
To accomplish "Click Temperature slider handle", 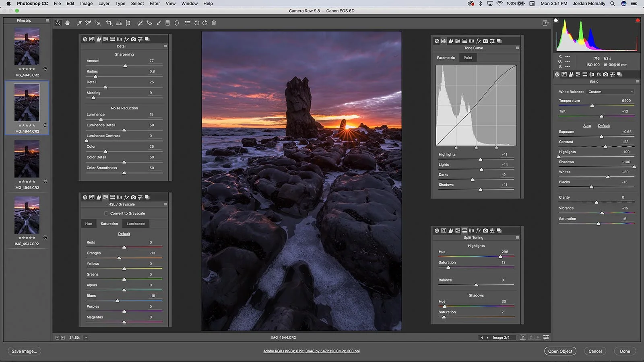I will click(x=592, y=106).
